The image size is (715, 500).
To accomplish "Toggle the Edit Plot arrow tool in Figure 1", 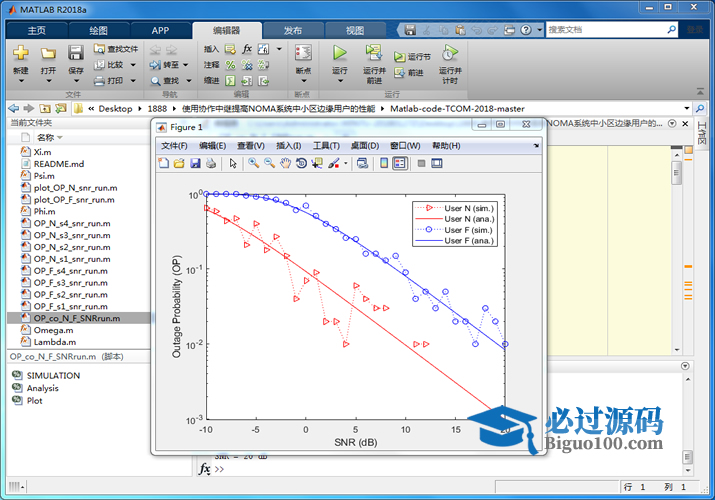I will pos(233,163).
